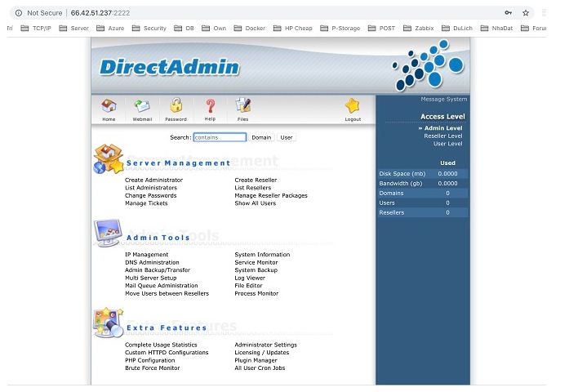Open the Zabbix bookmarks folder
This screenshot has height=392, width=569.
(x=419, y=29)
